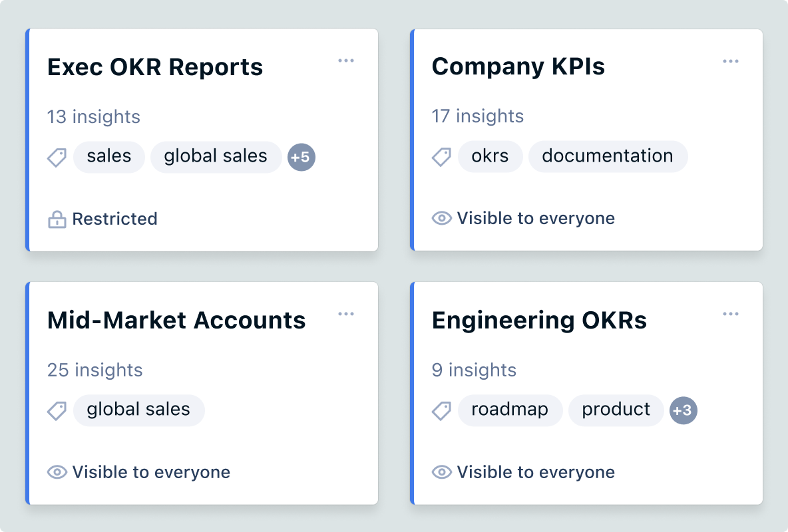788x532 pixels.
Task: Open the Exec OKR Reports collection title
Action: pos(155,67)
